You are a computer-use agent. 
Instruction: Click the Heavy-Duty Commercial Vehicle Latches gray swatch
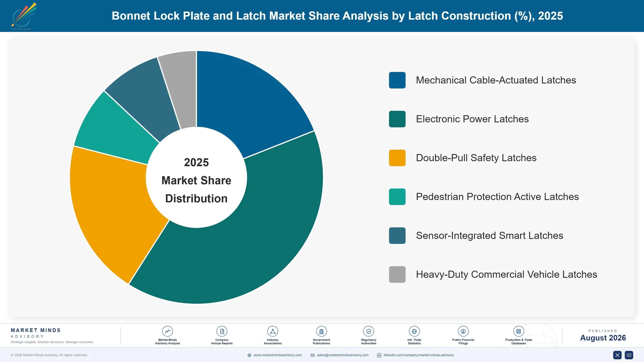pyautogui.click(x=397, y=274)
